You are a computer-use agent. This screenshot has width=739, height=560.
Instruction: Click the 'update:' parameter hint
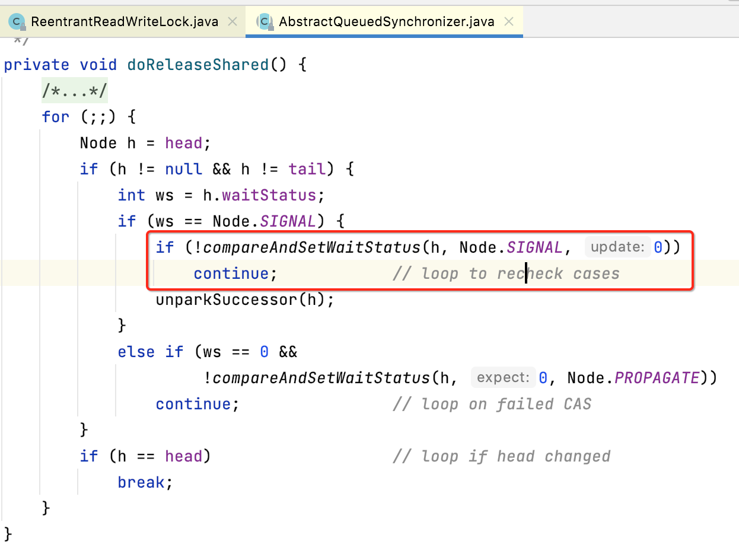point(617,247)
